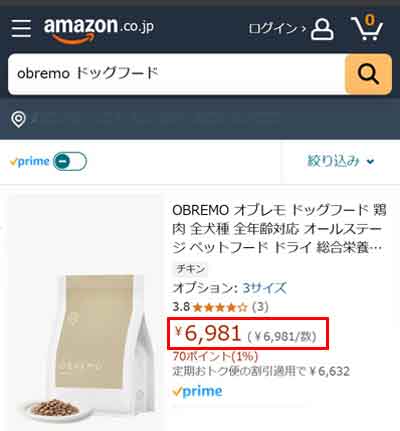The width and height of the screenshot is (400, 431).
Task: Click the Amazon.co.jp logo
Action: coord(99,29)
